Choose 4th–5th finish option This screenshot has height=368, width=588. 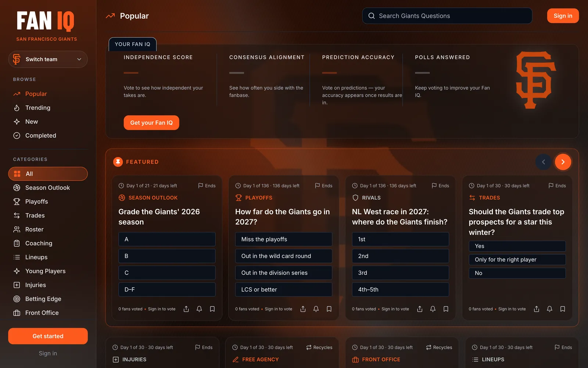click(x=401, y=290)
